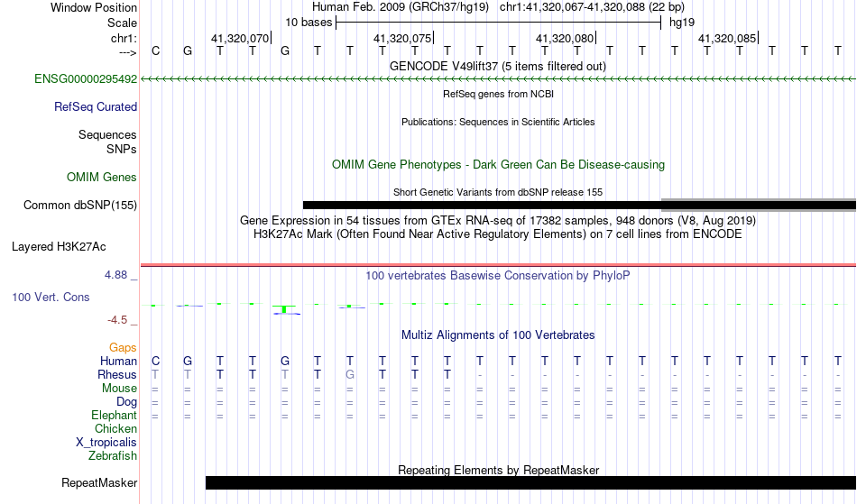Click the 41,320,080 position marker
The height and width of the screenshot is (504, 857).
tap(566, 38)
